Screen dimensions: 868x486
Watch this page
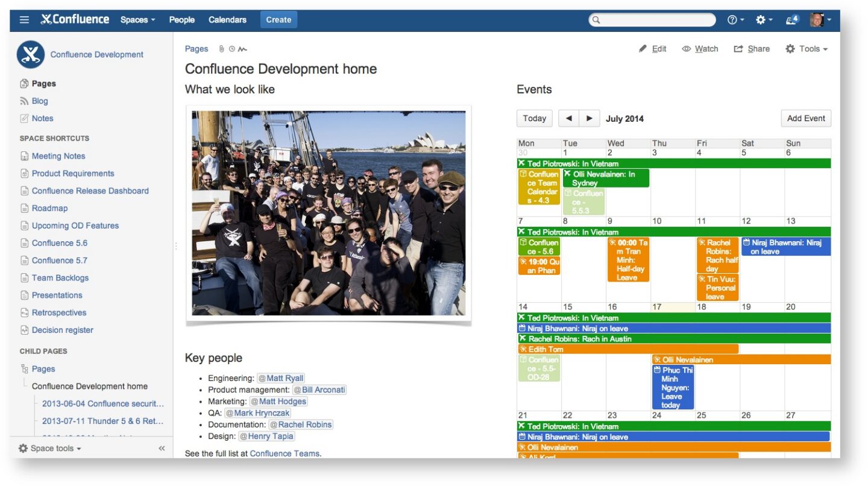coord(700,49)
